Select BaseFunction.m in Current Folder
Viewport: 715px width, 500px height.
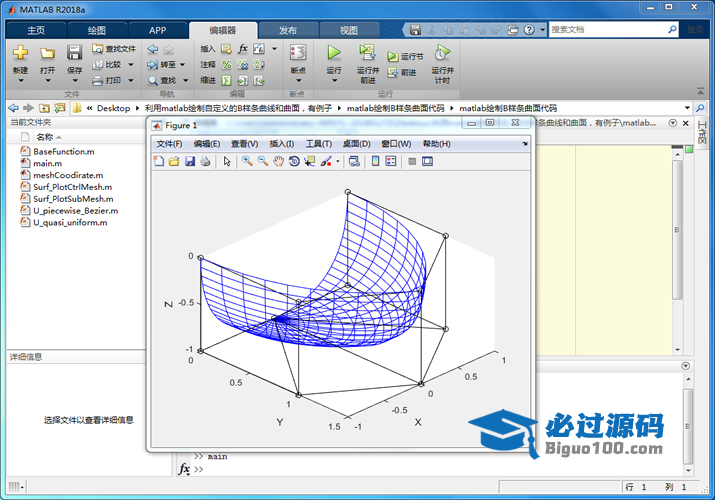64,152
